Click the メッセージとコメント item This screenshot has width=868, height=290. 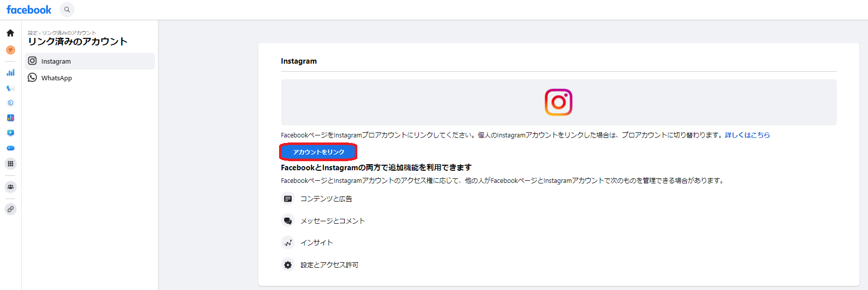tap(332, 221)
